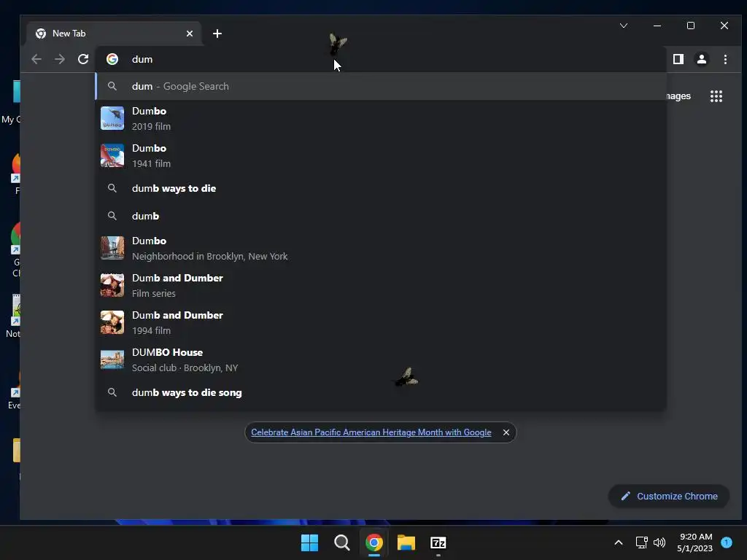Choose the Dumbo 2019 film suggestion
The width and height of the screenshot is (747, 560).
tap(381, 118)
